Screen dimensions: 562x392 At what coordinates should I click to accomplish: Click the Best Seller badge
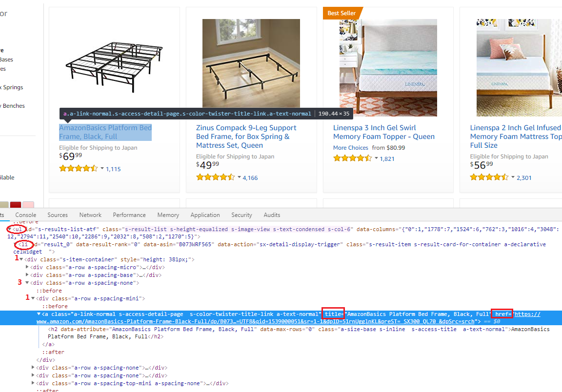click(x=341, y=13)
